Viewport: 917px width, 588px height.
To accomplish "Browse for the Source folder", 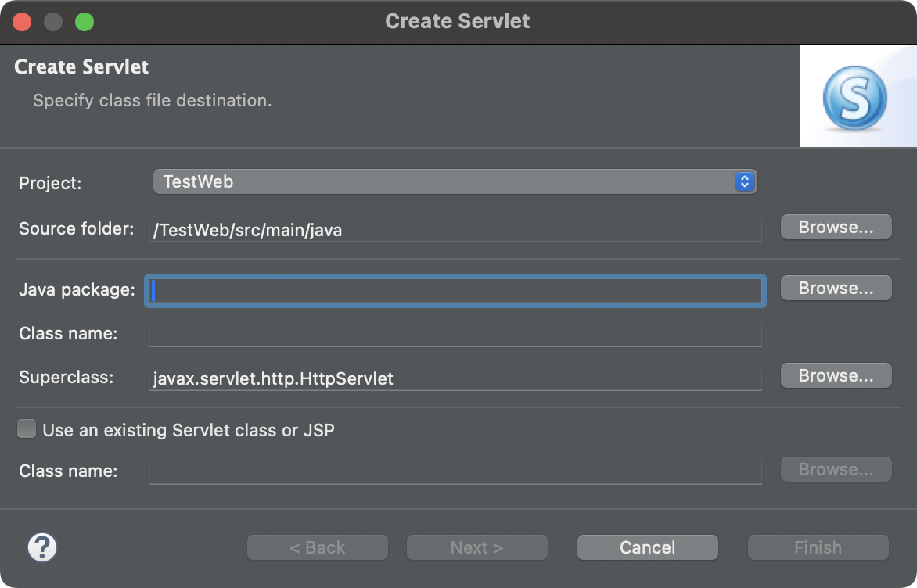I will click(836, 227).
